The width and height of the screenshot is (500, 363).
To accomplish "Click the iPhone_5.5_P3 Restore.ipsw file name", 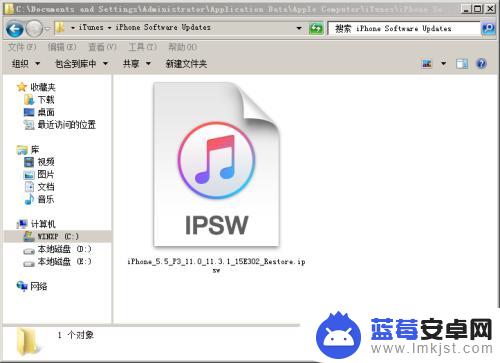I will 216,265.
